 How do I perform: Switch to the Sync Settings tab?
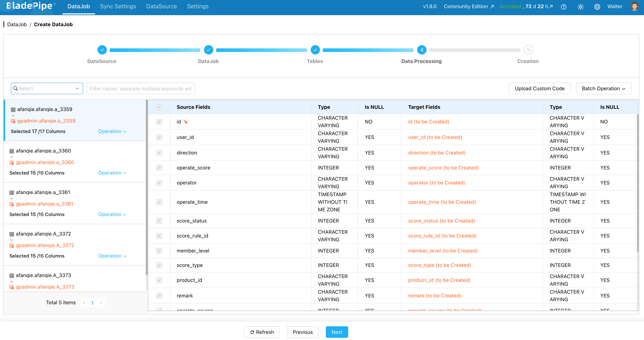point(118,6)
